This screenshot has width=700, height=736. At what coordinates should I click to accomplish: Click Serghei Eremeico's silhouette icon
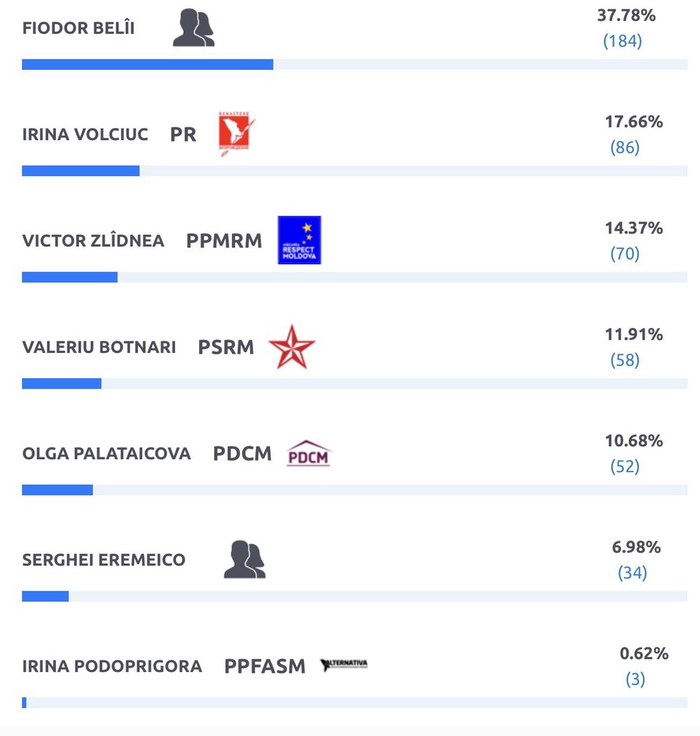(x=244, y=559)
